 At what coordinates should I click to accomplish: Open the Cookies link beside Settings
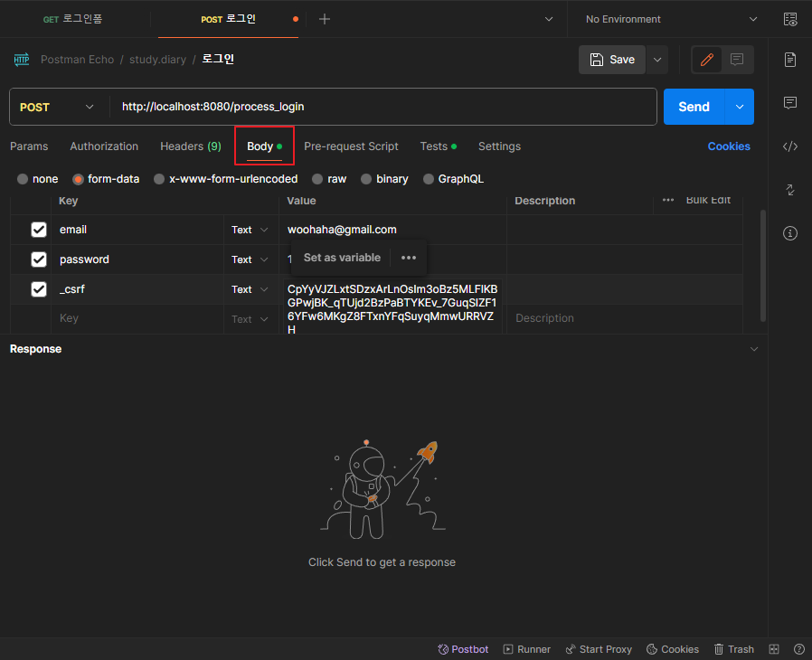click(x=729, y=146)
